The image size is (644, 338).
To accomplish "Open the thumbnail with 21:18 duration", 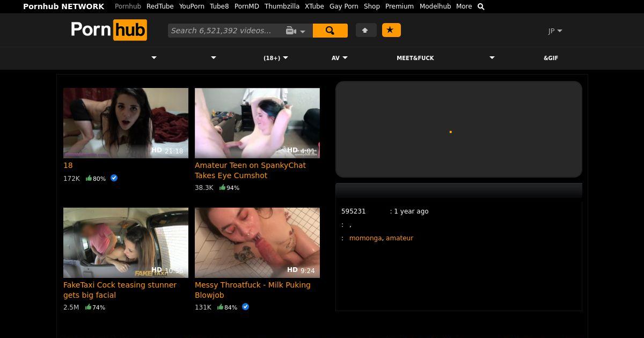I will tap(126, 123).
